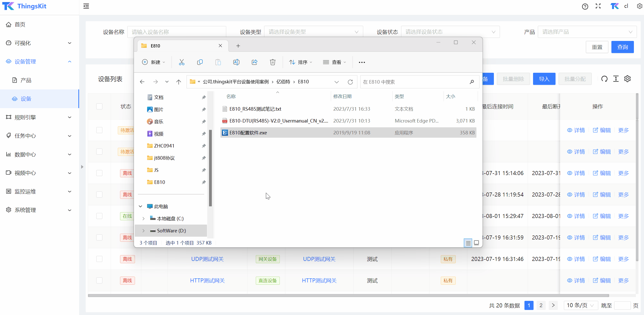Open the 产品 filter dropdown
Screen dimensions: 644x315
tap(587, 32)
